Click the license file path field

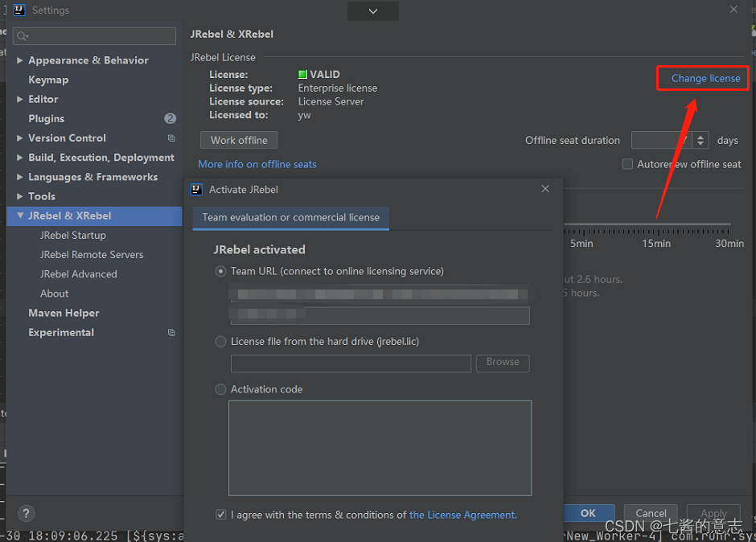351,363
